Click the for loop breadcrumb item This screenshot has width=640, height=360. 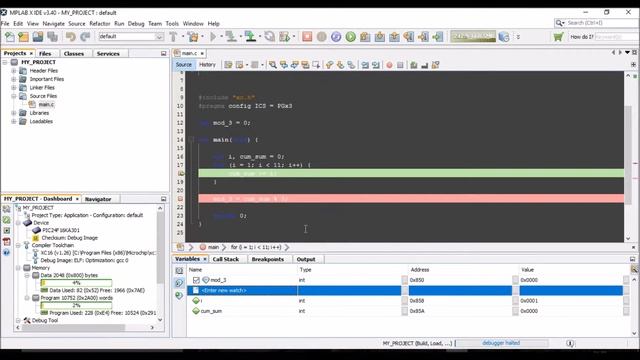click(x=256, y=247)
